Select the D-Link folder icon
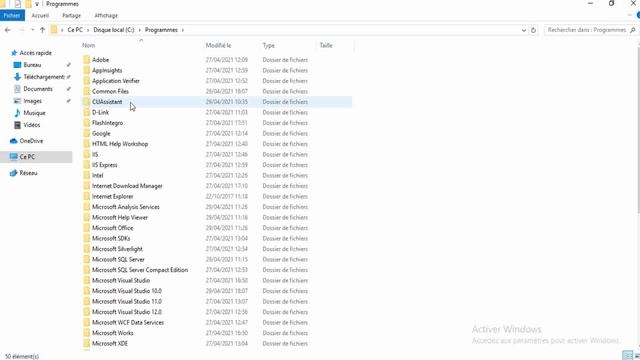This screenshot has width=640, height=360. pyautogui.click(x=87, y=112)
